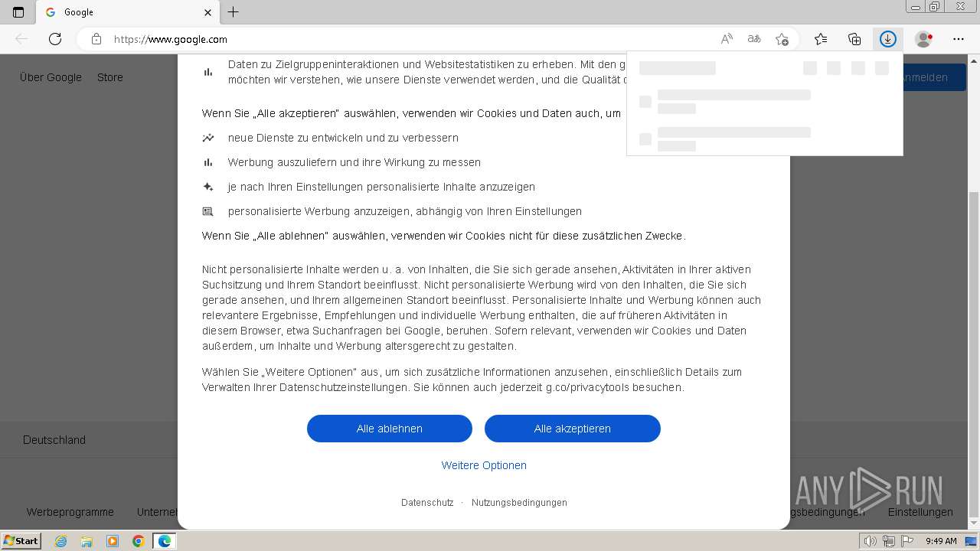
Task: Click 'neue Dienste zu entwickeln' line
Action: (343, 138)
